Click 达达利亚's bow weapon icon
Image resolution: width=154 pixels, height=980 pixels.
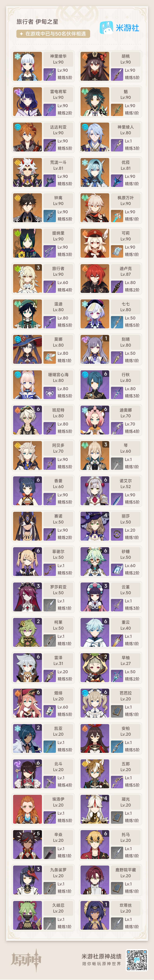tap(50, 145)
